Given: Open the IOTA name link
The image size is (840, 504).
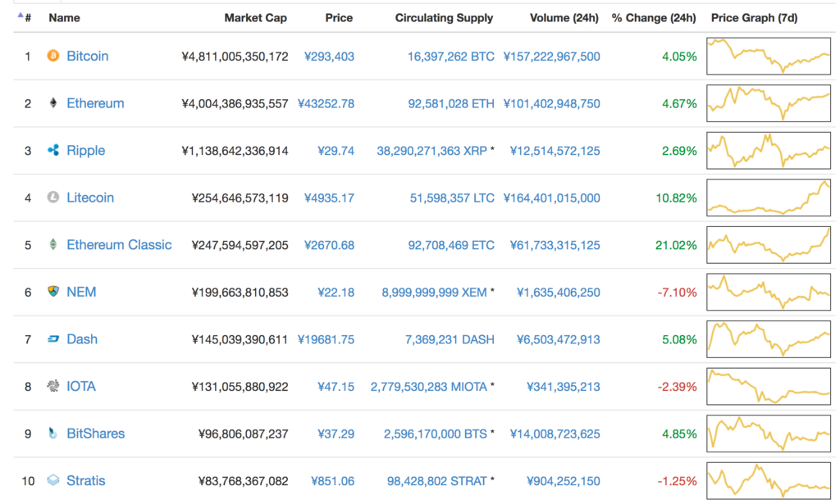Looking at the screenshot, I should 81,386.
